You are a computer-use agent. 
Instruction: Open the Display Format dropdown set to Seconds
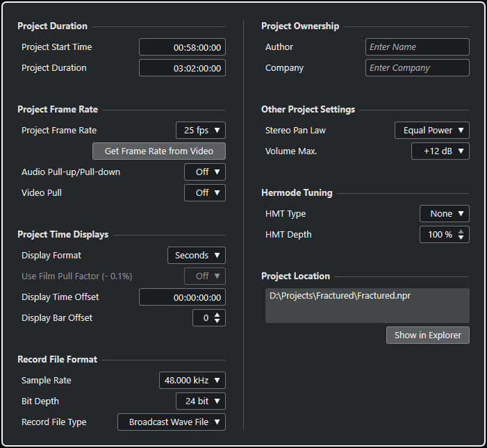196,256
